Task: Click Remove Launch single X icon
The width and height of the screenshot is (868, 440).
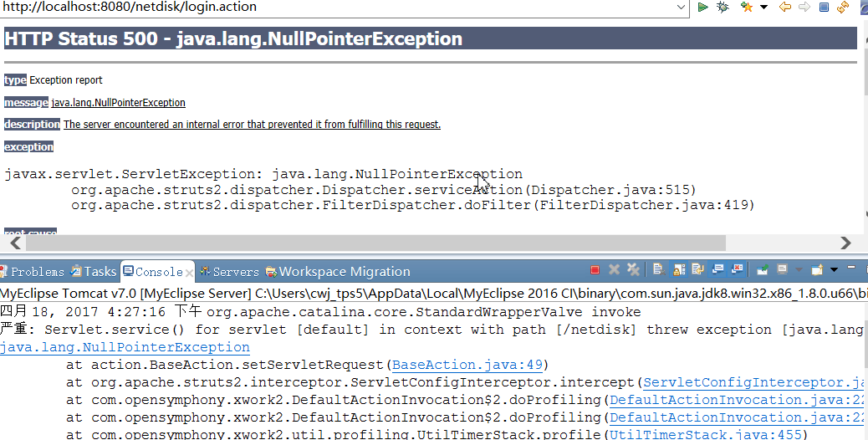Action: 614,269
